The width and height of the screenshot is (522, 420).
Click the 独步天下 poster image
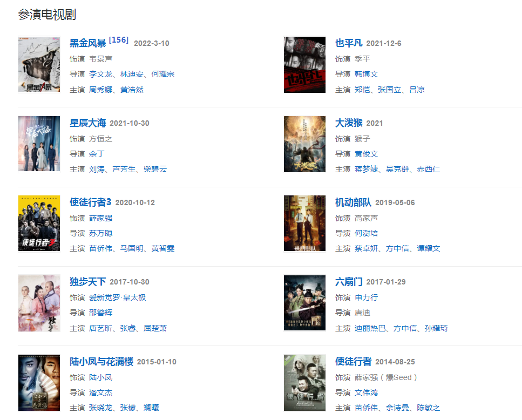[x=39, y=303]
